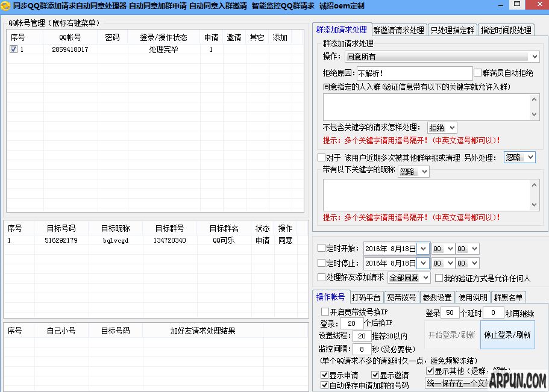Select 操作帐号 tab
549x392 pixels.
[330, 297]
